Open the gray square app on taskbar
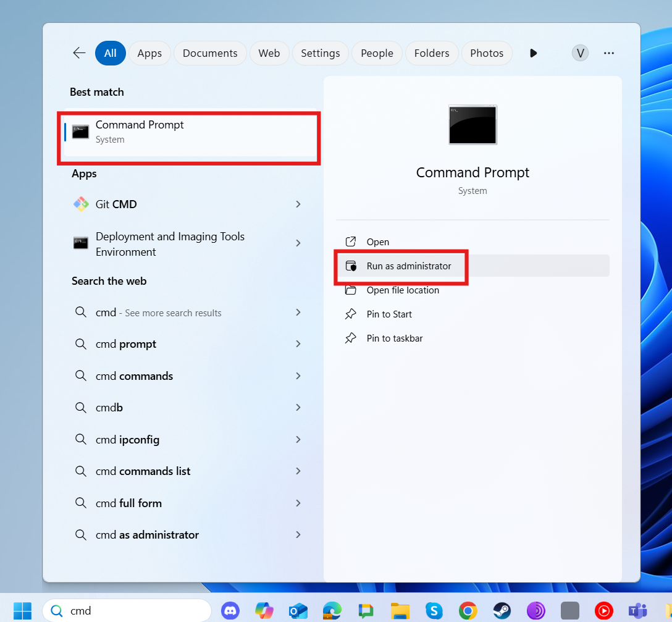The width and height of the screenshot is (672, 622). (x=569, y=610)
